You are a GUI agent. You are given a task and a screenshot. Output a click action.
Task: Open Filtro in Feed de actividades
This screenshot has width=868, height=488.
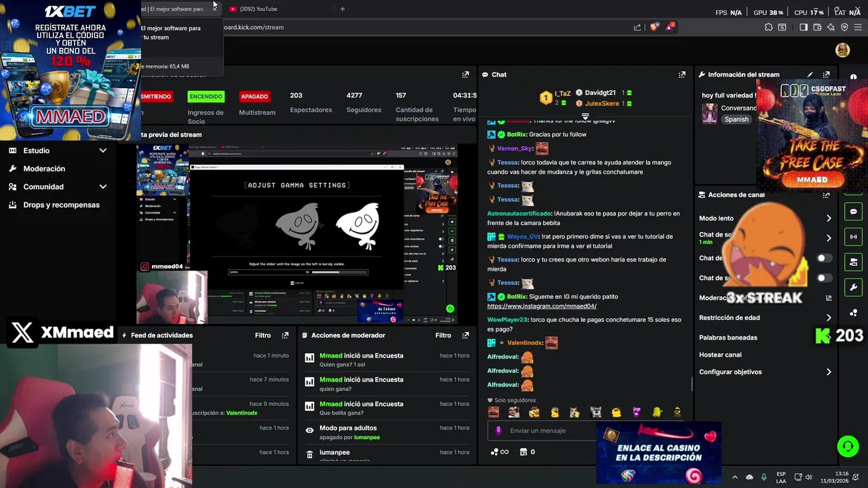(262, 335)
